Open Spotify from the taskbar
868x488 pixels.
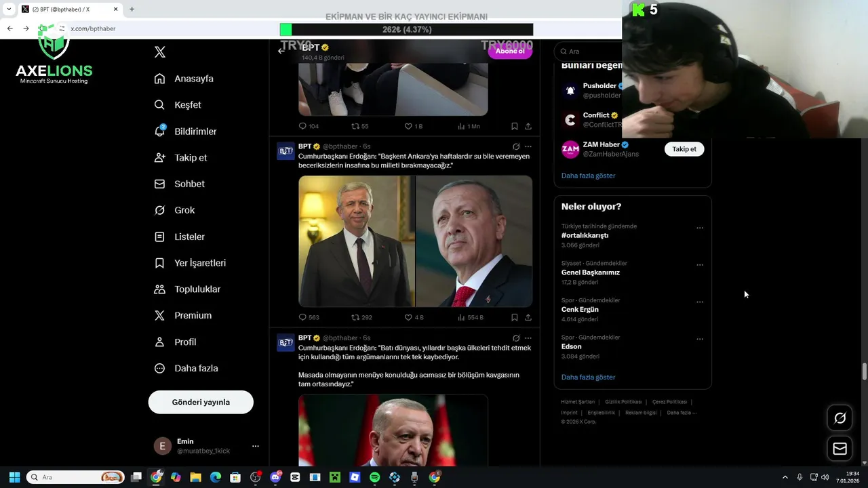tap(375, 477)
